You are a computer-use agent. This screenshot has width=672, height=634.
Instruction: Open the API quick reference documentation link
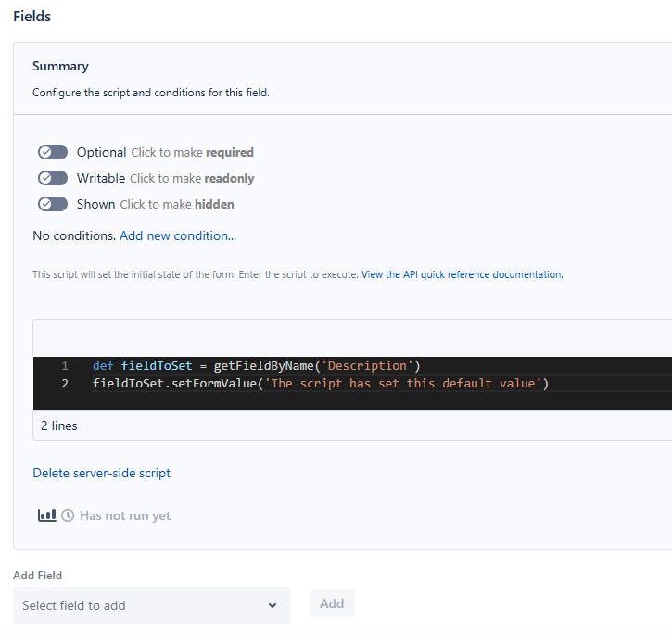click(463, 274)
